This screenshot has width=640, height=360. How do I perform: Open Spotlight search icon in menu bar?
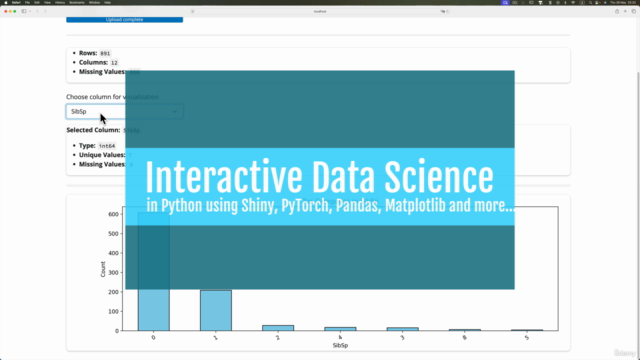[x=590, y=2]
